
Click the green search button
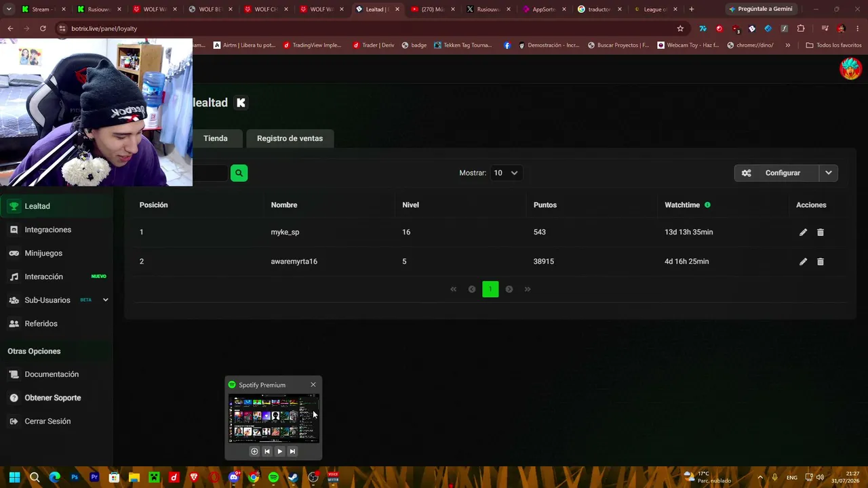pos(239,173)
